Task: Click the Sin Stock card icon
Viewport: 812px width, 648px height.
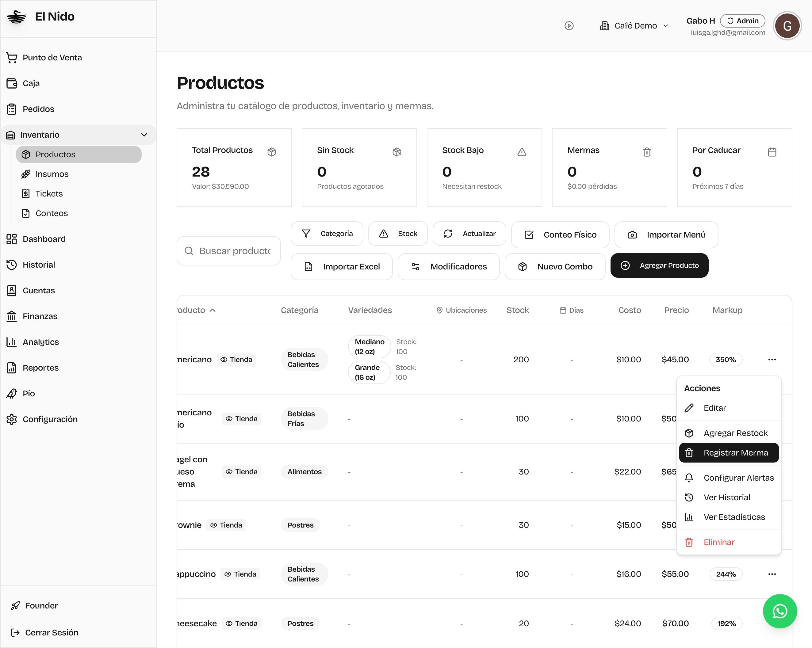Action: click(396, 152)
